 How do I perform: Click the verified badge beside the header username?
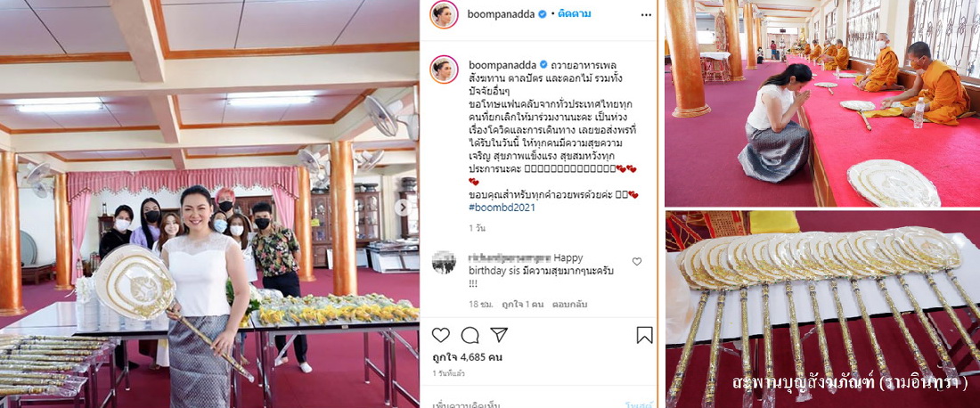543,13
